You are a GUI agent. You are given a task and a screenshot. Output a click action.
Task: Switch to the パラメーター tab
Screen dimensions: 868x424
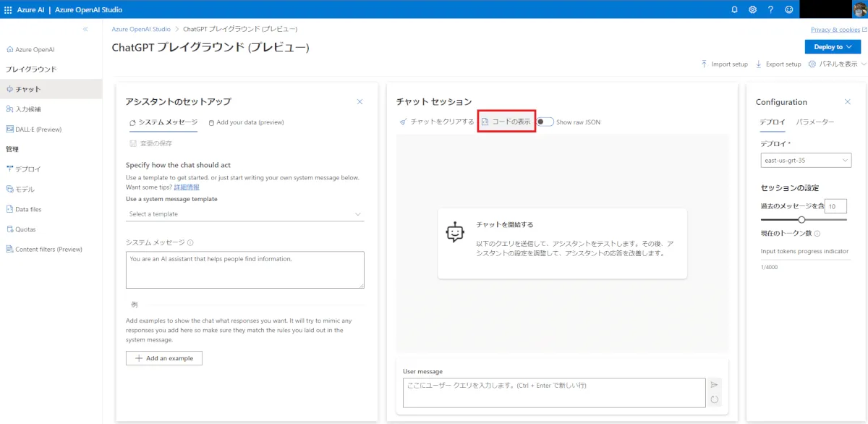click(815, 122)
